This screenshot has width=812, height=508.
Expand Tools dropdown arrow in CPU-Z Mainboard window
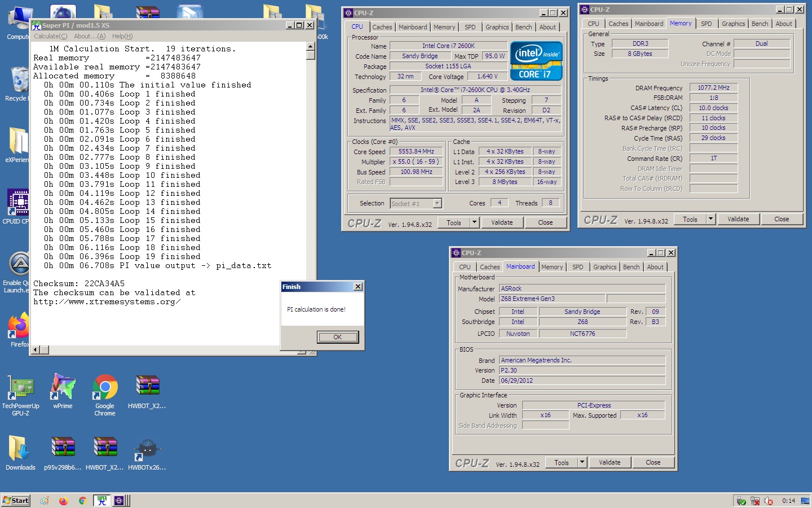click(x=582, y=462)
